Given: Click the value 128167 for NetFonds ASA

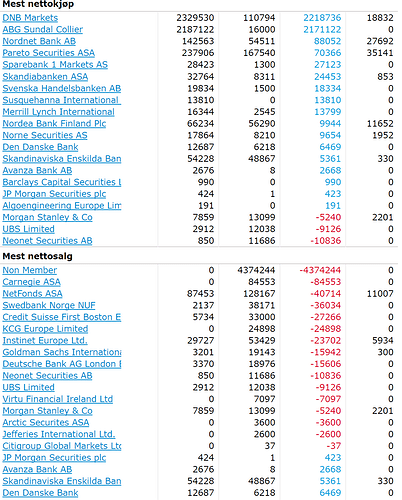Looking at the screenshot, I should coord(259,294).
